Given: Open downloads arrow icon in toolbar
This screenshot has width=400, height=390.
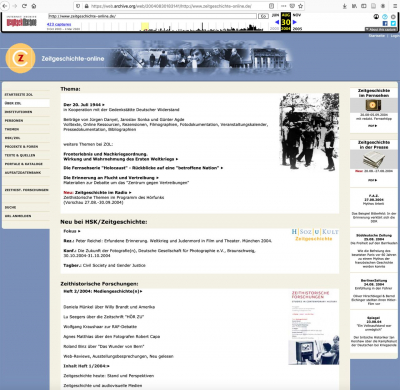Looking at the screenshot, I should 345,6.
